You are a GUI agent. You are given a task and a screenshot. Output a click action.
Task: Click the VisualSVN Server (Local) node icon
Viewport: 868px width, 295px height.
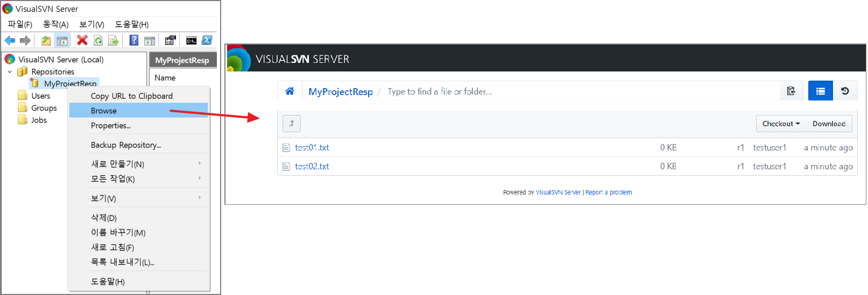click(x=10, y=59)
